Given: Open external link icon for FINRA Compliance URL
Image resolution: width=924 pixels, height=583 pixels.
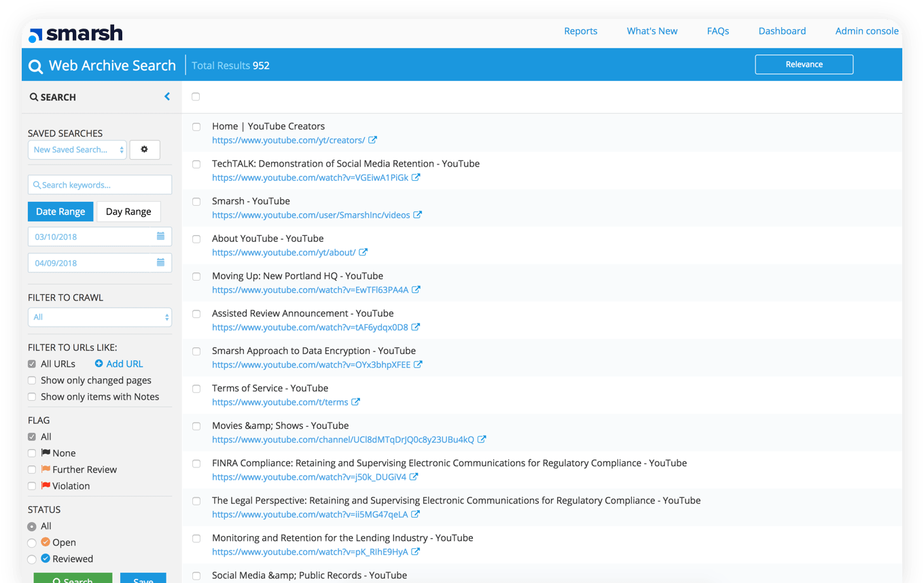Looking at the screenshot, I should click(x=414, y=476).
